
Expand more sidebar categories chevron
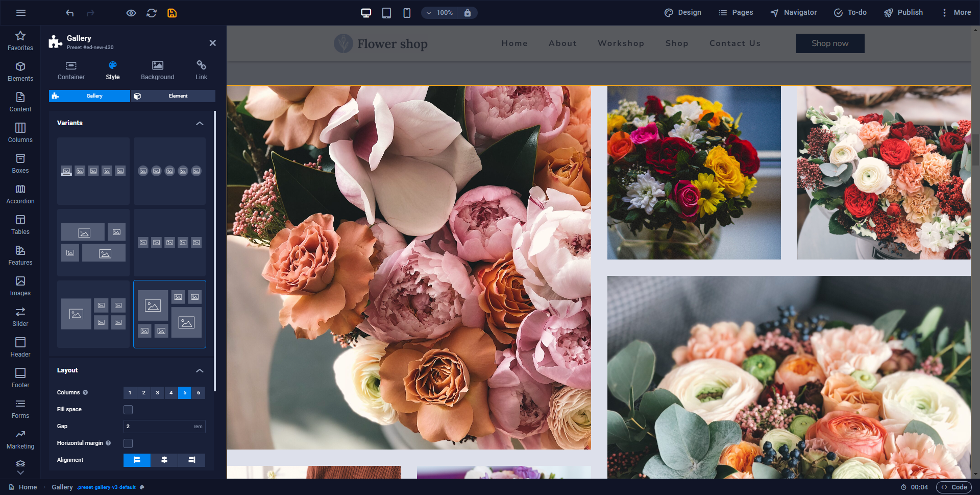coord(20,473)
